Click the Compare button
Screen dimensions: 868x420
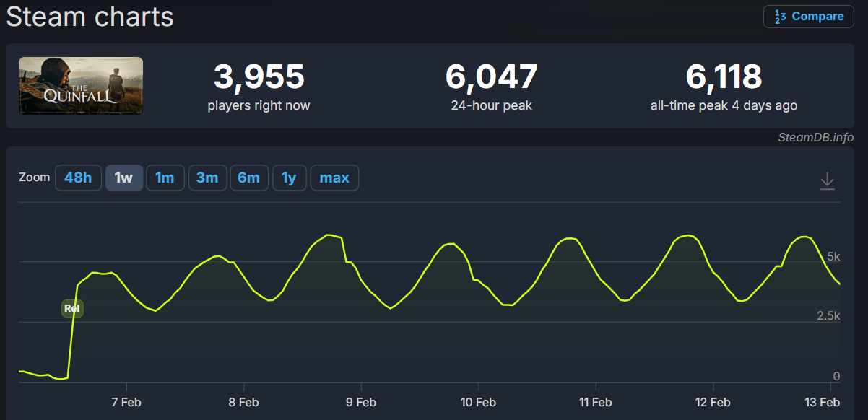[808, 16]
